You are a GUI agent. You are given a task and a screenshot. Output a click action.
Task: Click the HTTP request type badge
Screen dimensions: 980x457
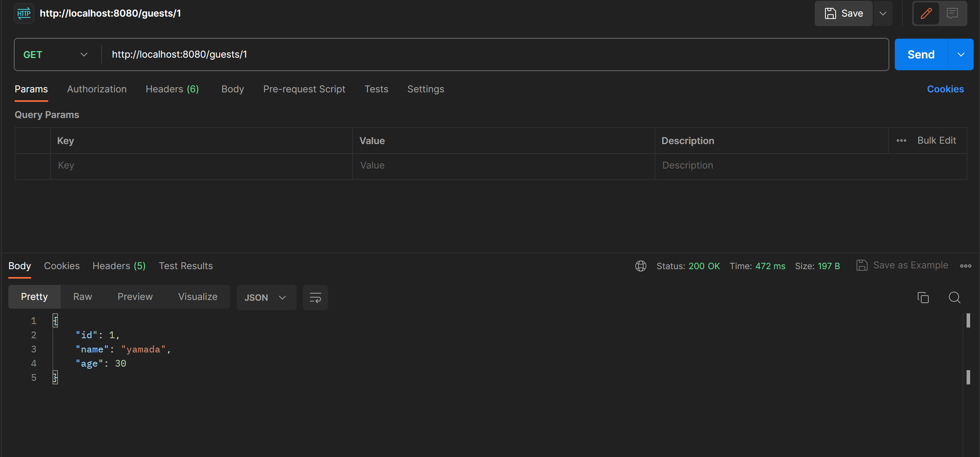24,13
